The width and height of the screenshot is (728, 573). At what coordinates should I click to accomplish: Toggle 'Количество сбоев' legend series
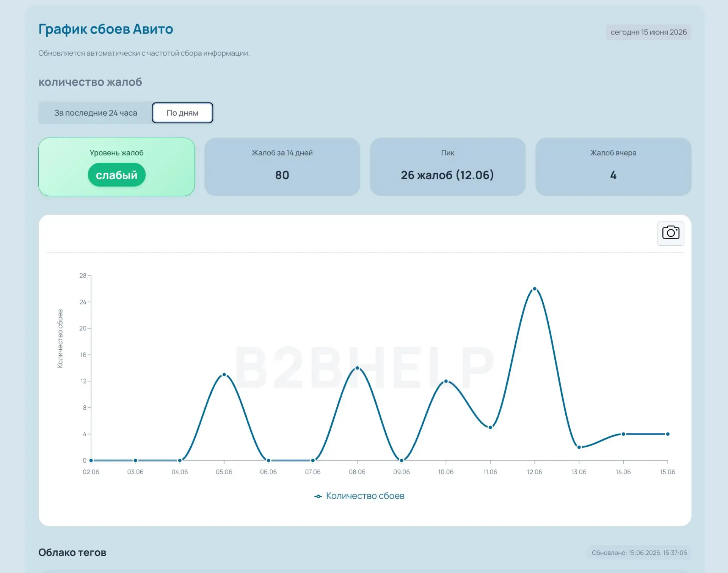coord(359,496)
